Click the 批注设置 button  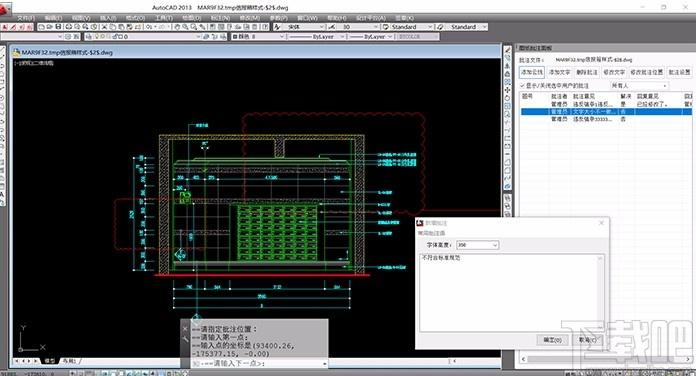point(679,72)
